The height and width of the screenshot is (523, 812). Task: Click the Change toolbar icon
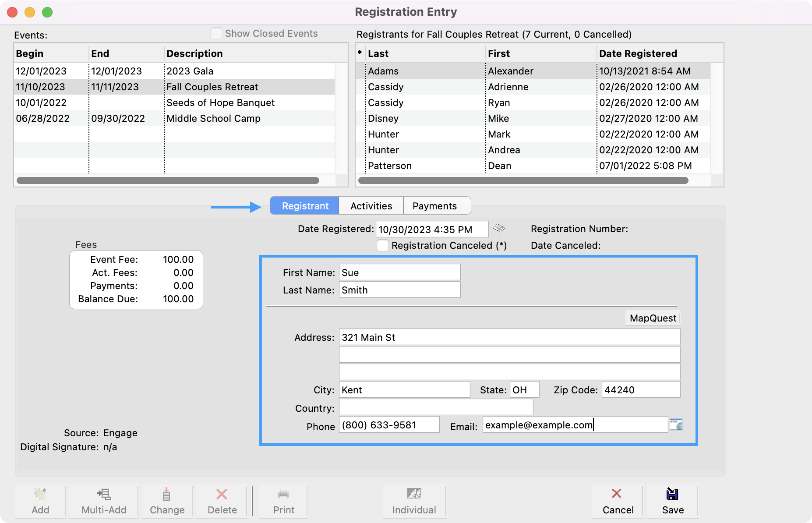(166, 494)
